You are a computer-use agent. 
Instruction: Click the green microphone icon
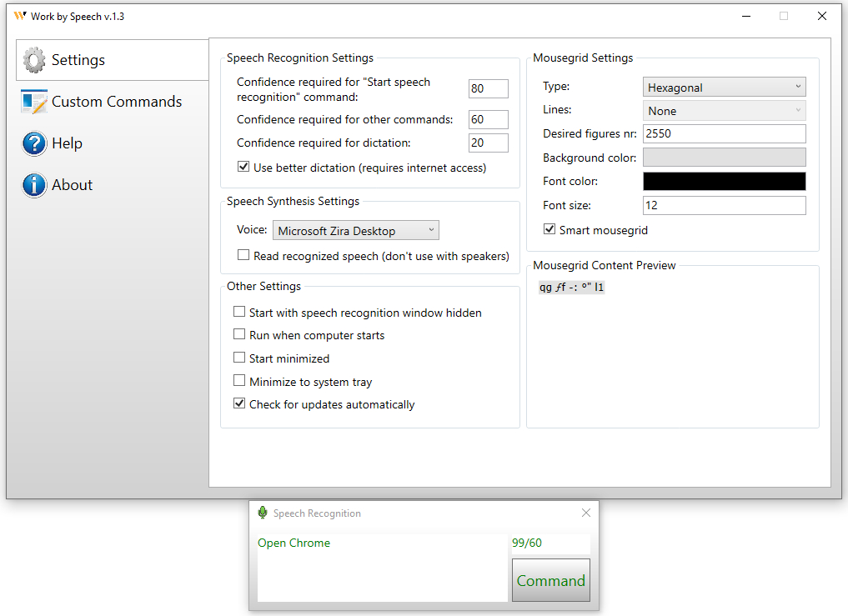pyautogui.click(x=263, y=513)
